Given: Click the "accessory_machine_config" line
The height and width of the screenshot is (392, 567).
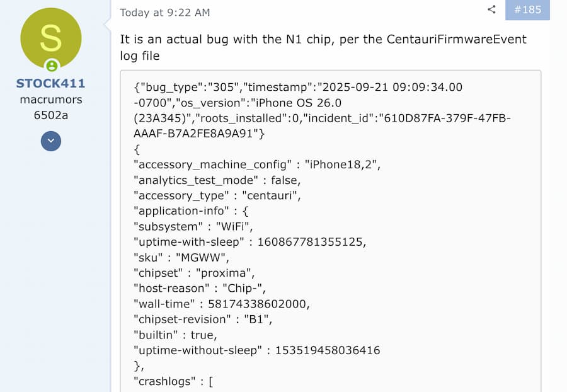Looking at the screenshot, I should (258, 164).
